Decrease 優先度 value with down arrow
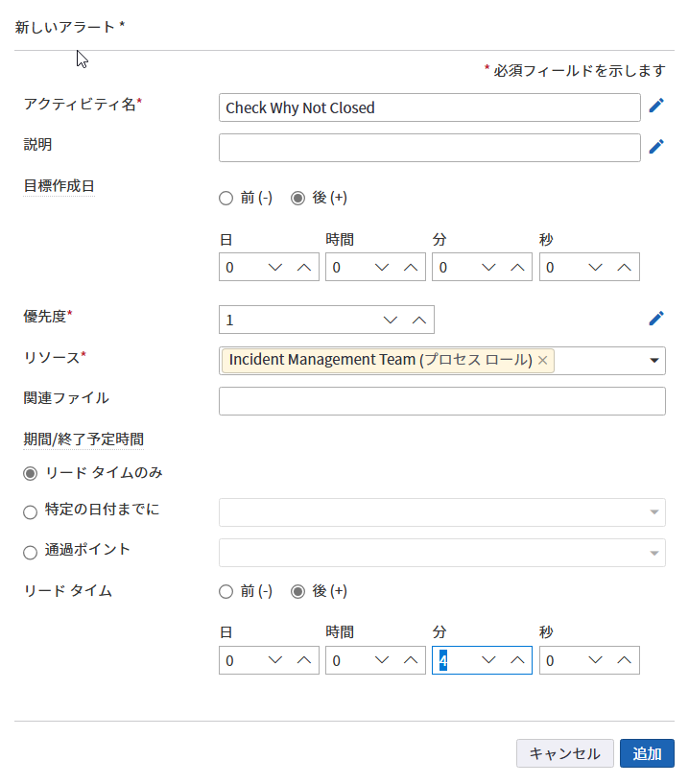This screenshot has width=689, height=784. click(x=390, y=320)
